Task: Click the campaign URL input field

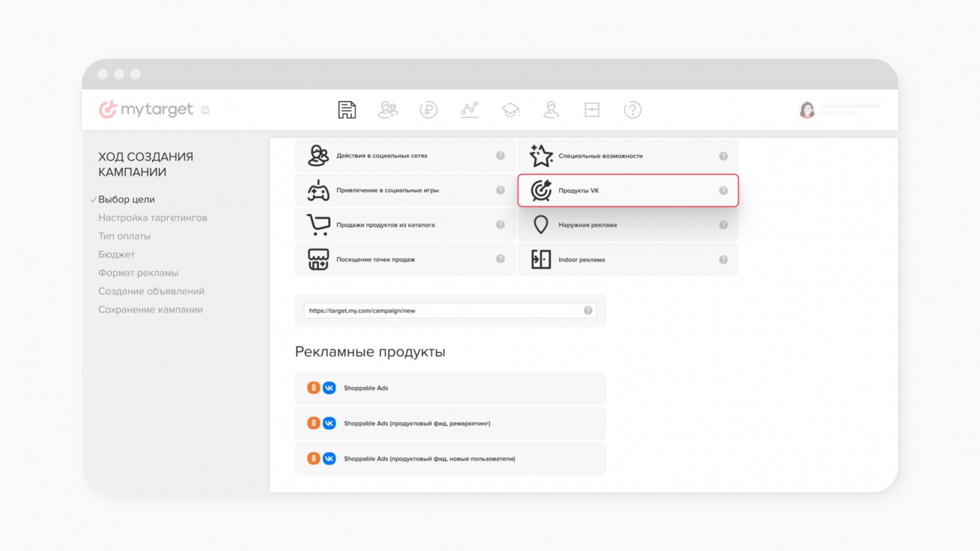Action: 450,310
